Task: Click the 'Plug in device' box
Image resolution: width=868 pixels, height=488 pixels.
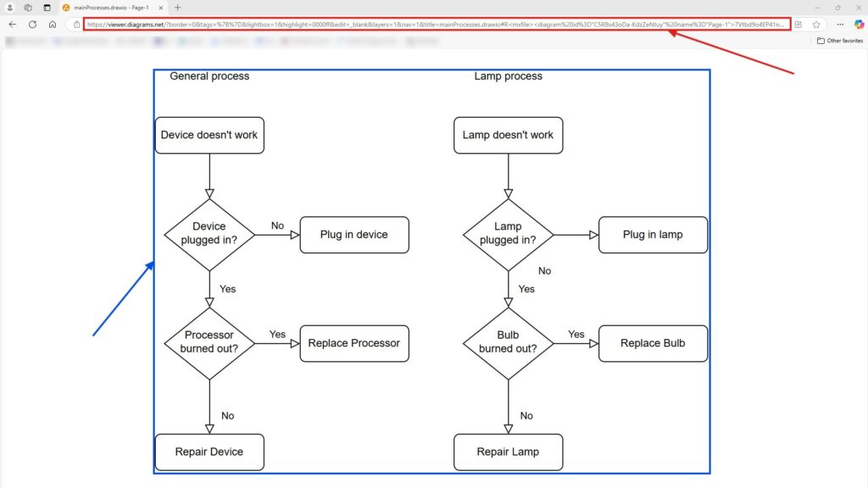Action: (x=353, y=235)
